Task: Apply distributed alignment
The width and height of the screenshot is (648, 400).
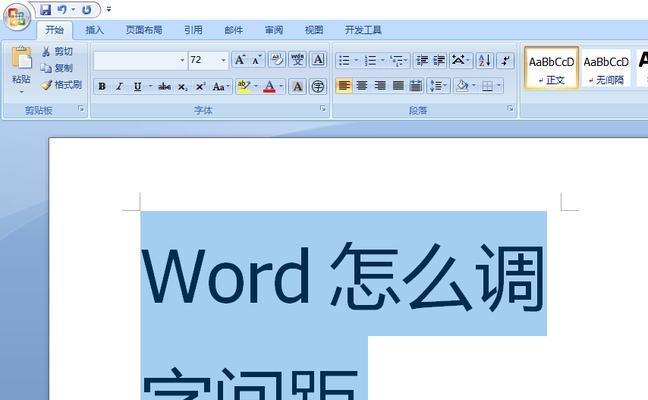Action: pos(416,86)
